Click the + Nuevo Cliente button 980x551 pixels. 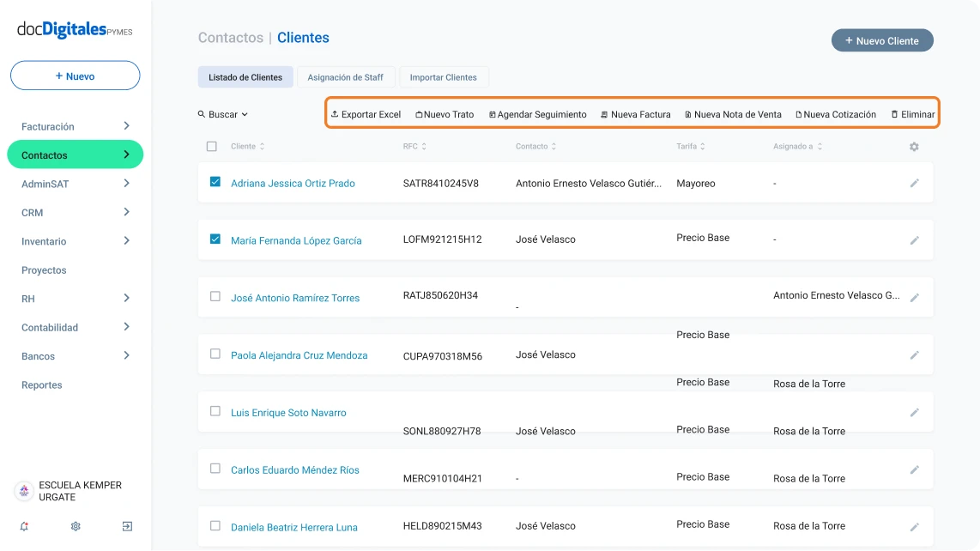point(882,40)
